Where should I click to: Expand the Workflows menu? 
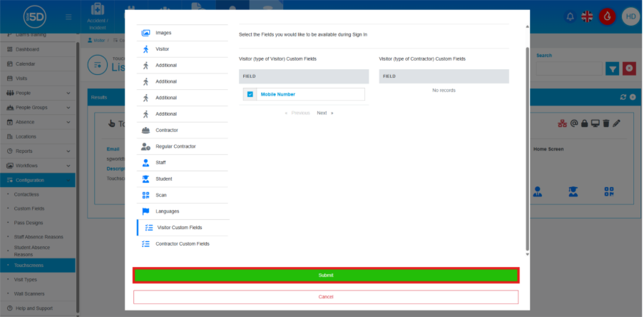(x=38, y=166)
